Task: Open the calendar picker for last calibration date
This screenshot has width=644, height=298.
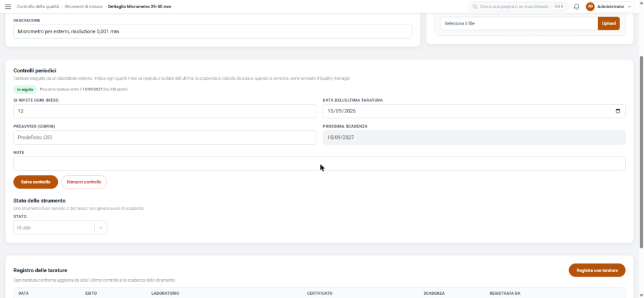Action: (x=618, y=111)
